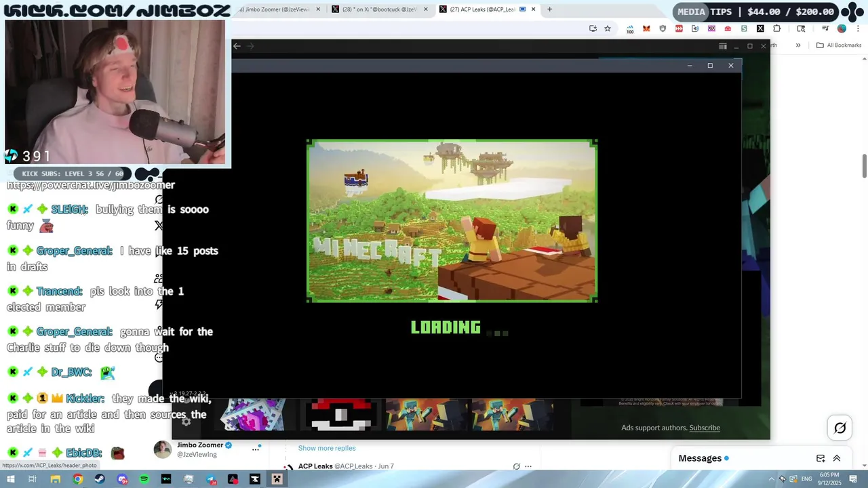
Task: Open Windows notification center
Action: pos(852,479)
